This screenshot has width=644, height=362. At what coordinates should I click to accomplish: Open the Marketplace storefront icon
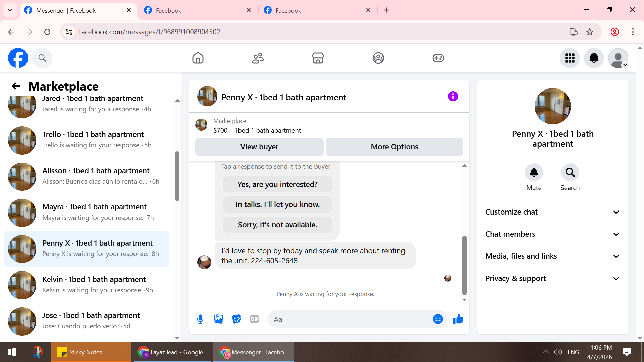(x=318, y=58)
